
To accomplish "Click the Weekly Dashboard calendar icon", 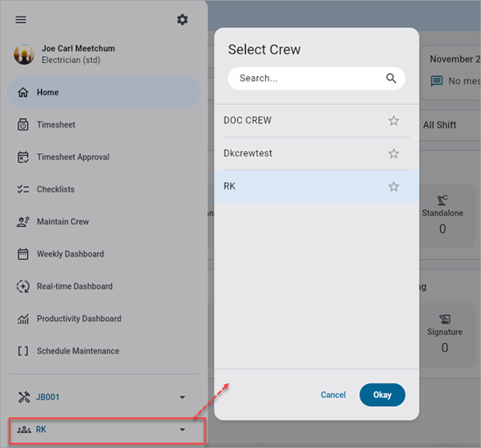I will (x=23, y=254).
